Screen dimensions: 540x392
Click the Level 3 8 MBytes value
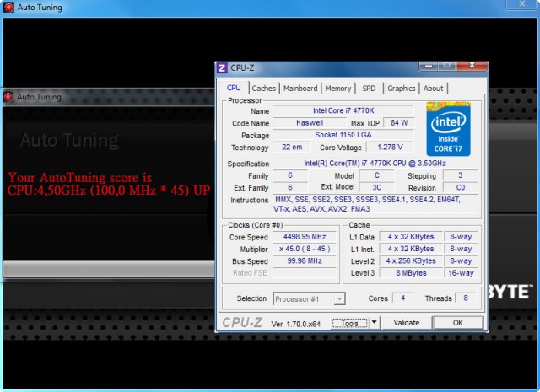click(x=411, y=273)
